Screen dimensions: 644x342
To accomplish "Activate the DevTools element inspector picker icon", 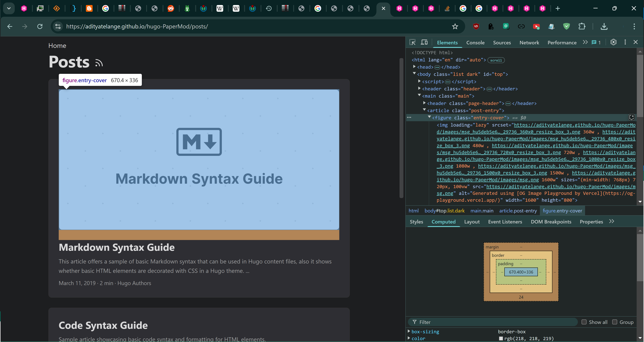I will (412, 42).
